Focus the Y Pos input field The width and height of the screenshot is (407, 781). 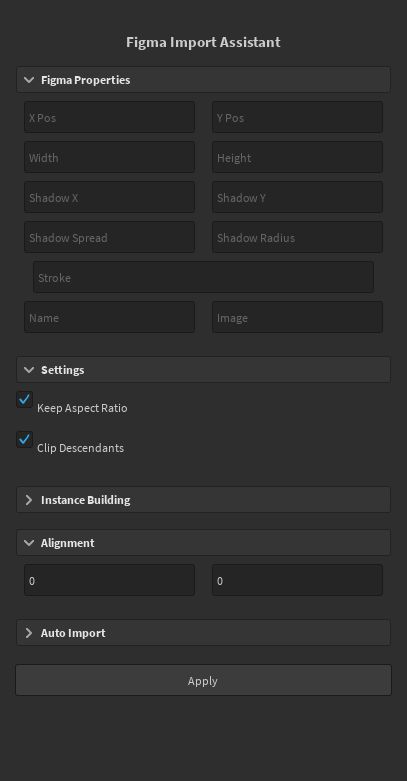(297, 117)
